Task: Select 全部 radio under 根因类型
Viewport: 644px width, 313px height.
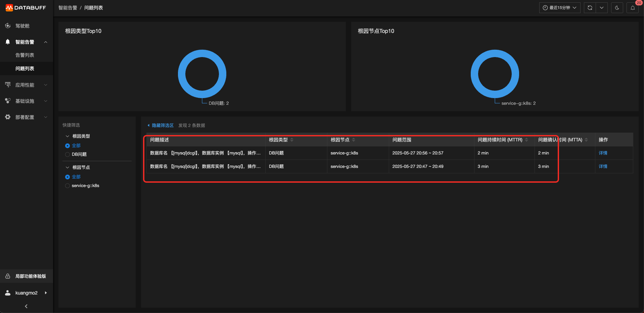Action: (67, 146)
